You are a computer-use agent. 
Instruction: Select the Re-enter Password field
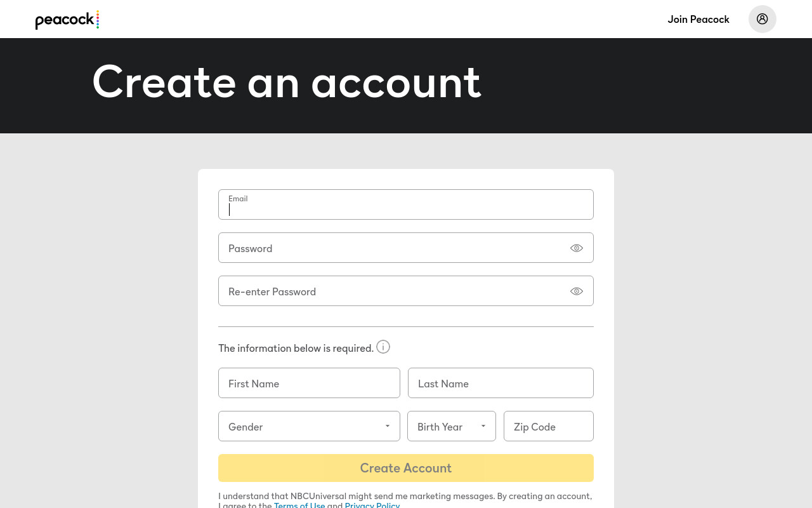(406, 291)
